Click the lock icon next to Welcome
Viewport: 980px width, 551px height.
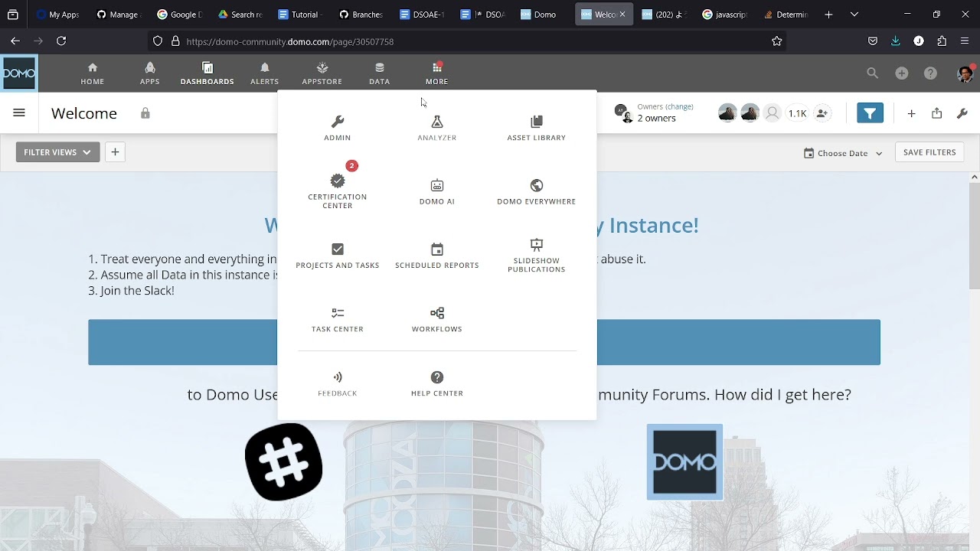tap(145, 113)
